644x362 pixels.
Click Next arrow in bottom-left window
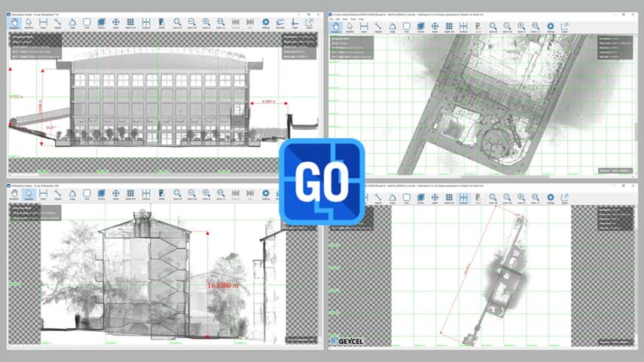[x=250, y=195]
